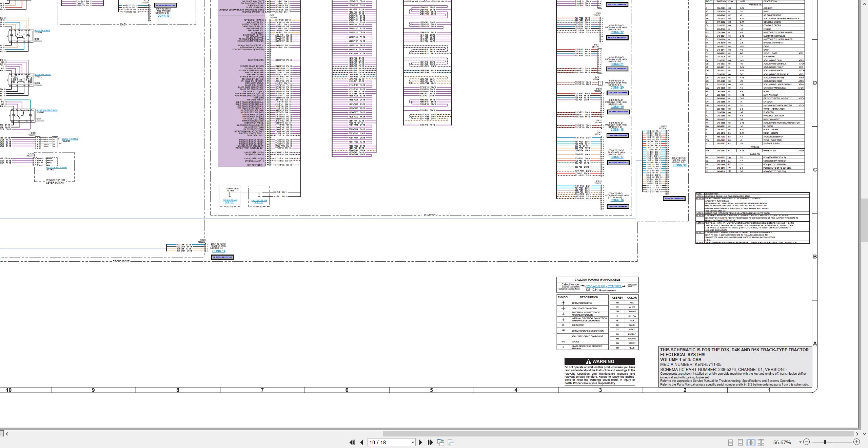Viewport: 868px width, 448px height.
Task: Click the horizontal scrollbar thumb
Action: click(x=618, y=434)
